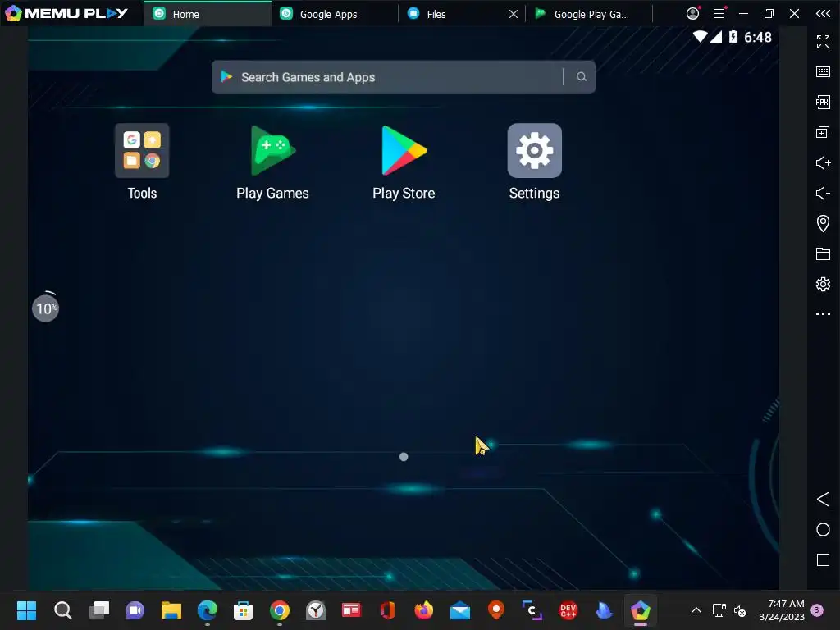840x630 pixels.
Task: Open Task View on taskbar
Action: [x=98, y=610]
